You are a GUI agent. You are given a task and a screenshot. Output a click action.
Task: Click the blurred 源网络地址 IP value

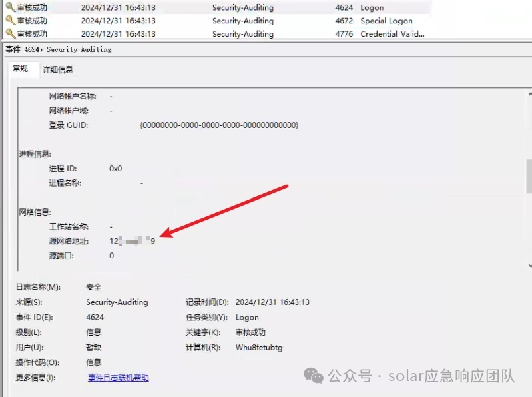(x=132, y=241)
